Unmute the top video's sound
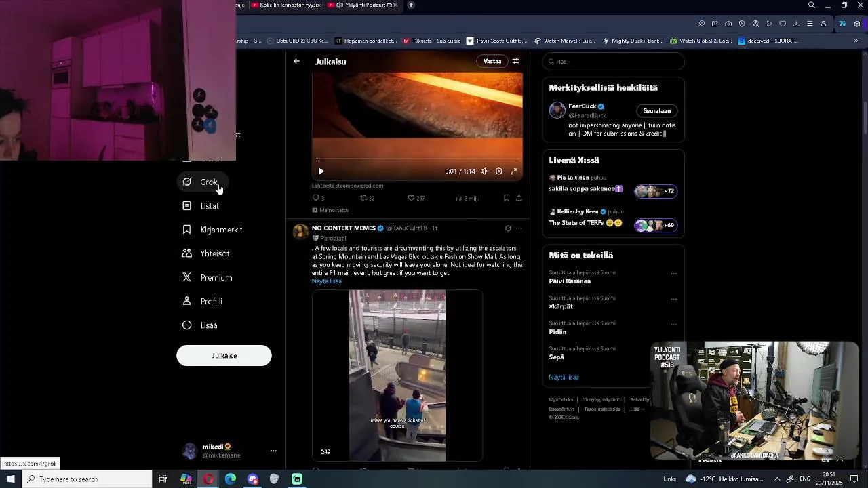The width and height of the screenshot is (868, 488). 484,171
